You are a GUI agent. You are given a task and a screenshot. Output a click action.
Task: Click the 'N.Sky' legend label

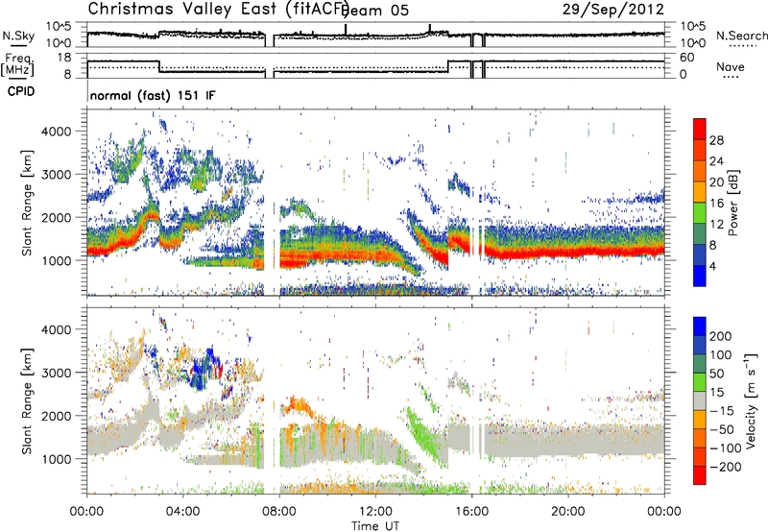click(x=18, y=36)
